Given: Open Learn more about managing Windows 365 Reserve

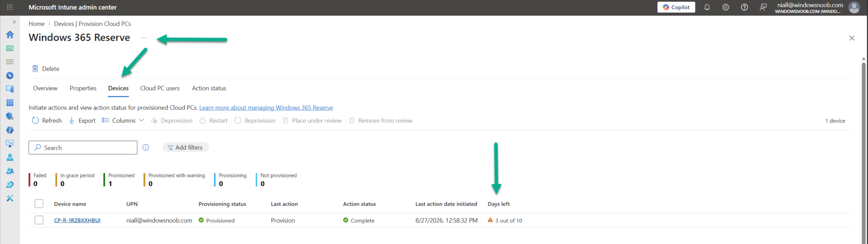Looking at the screenshot, I should 266,108.
